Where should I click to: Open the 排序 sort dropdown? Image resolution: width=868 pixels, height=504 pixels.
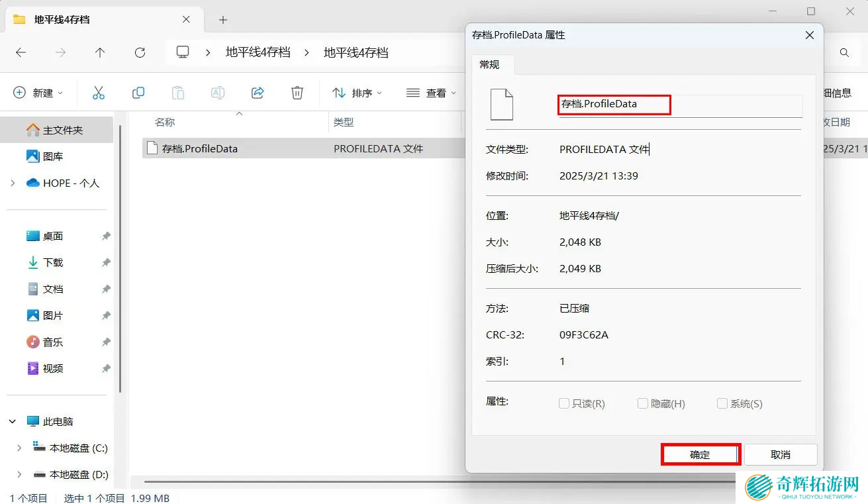coord(358,93)
